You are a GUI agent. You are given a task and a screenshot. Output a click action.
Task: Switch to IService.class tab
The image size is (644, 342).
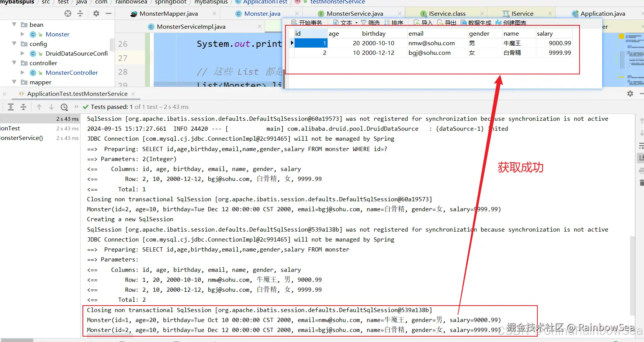(x=447, y=14)
